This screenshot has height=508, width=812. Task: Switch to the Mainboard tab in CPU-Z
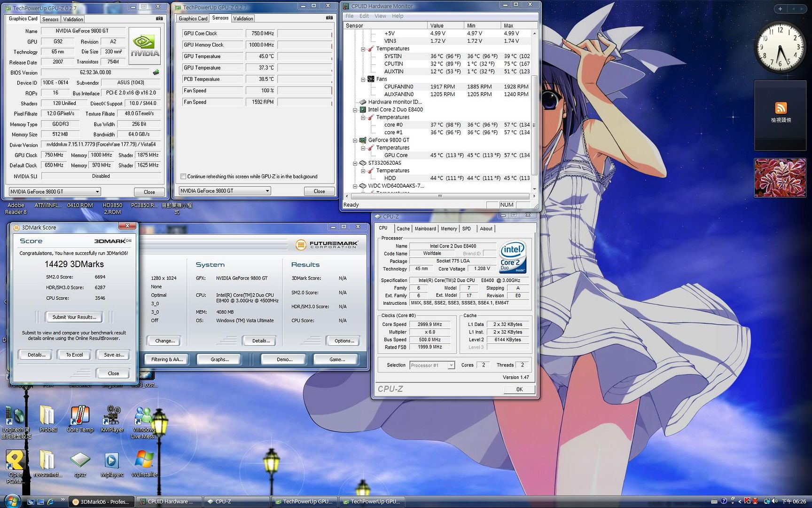425,229
